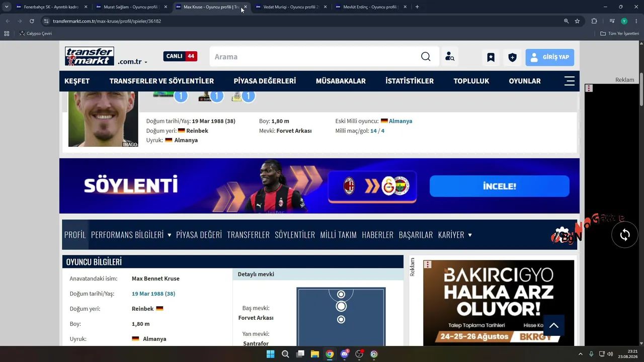Image resolution: width=644 pixels, height=362 pixels.
Task: Click the Transfermarkt logo
Action: (90, 56)
